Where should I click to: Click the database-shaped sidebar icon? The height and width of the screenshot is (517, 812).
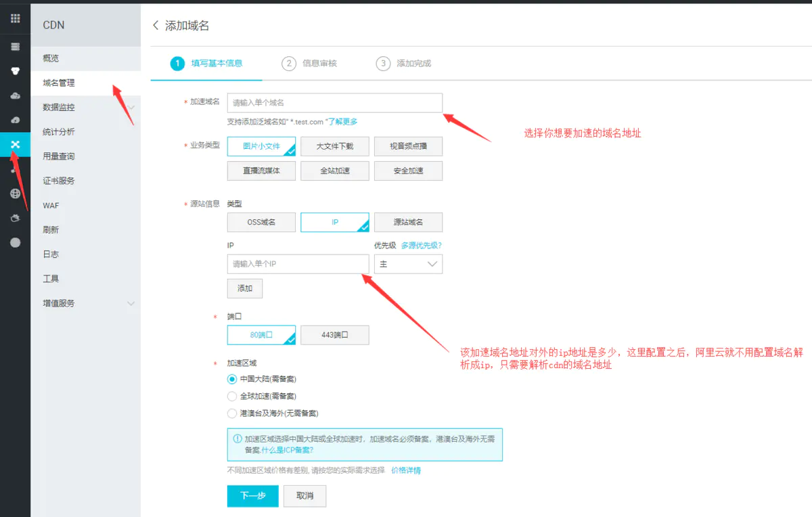(15, 70)
